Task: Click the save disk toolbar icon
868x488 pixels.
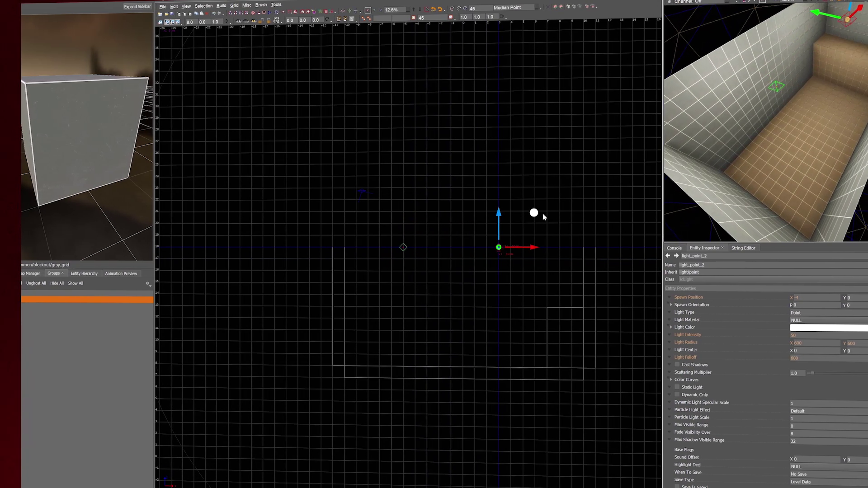Action: tap(172, 14)
